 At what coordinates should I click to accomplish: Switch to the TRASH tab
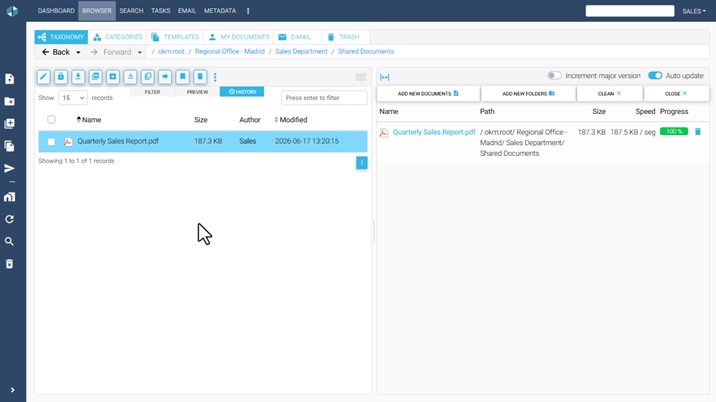pos(346,37)
